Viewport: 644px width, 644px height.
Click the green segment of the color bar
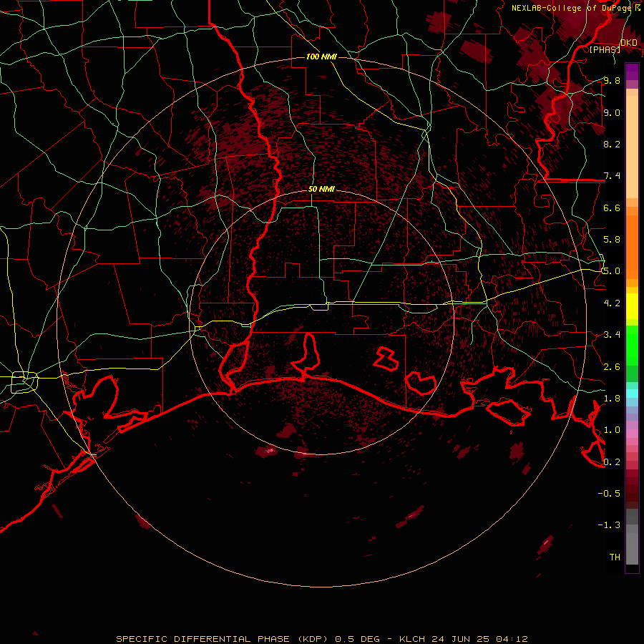632,345
